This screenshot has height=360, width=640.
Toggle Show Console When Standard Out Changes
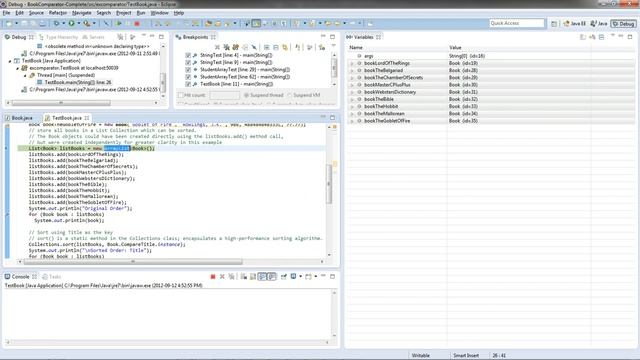pyautogui.click(x=262, y=277)
